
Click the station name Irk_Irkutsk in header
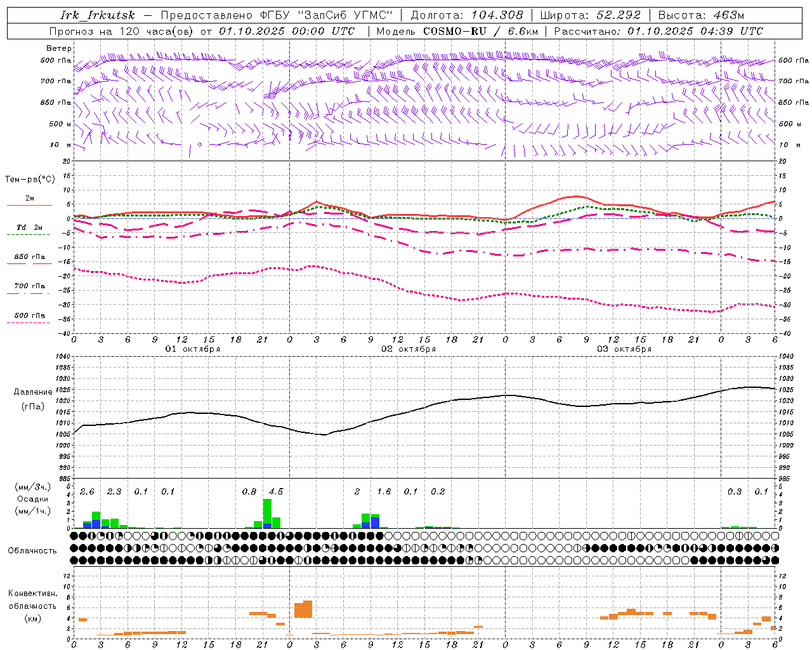(x=98, y=15)
